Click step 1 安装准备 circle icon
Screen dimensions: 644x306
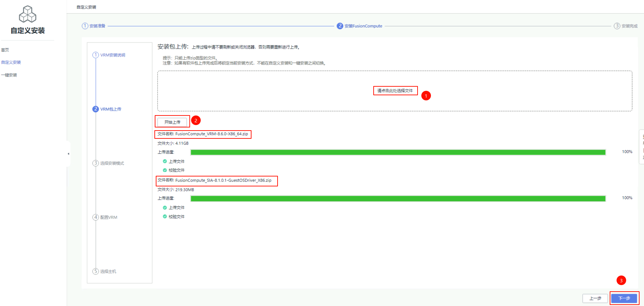pos(85,26)
